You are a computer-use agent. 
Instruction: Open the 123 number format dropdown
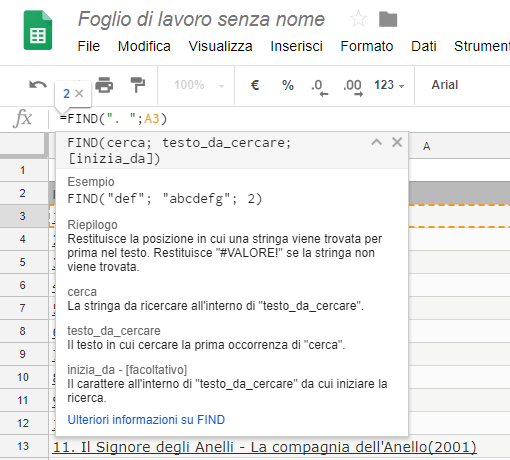[389, 85]
